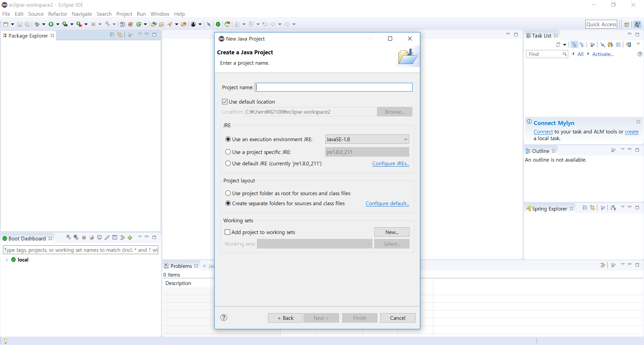Click the Task List help question icon
The height and width of the screenshot is (345, 644).
[x=640, y=54]
